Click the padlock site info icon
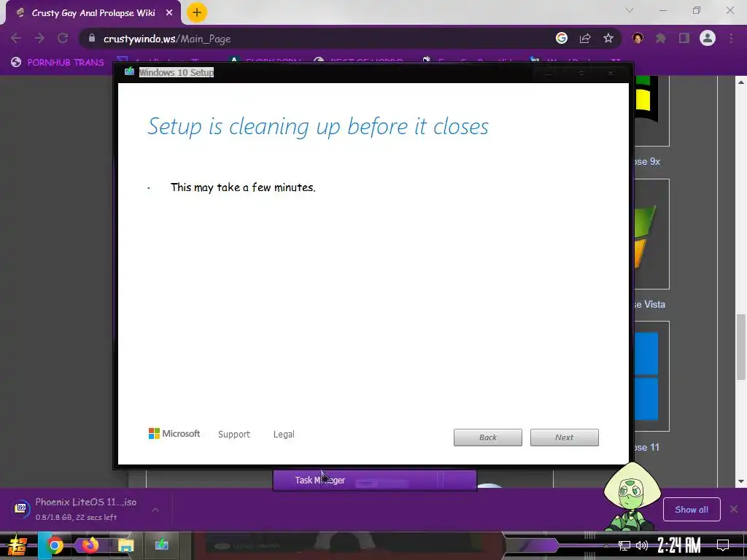 click(x=92, y=38)
